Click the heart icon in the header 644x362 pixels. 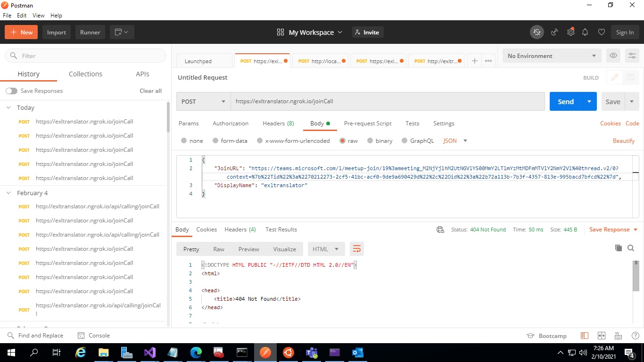[x=601, y=32]
